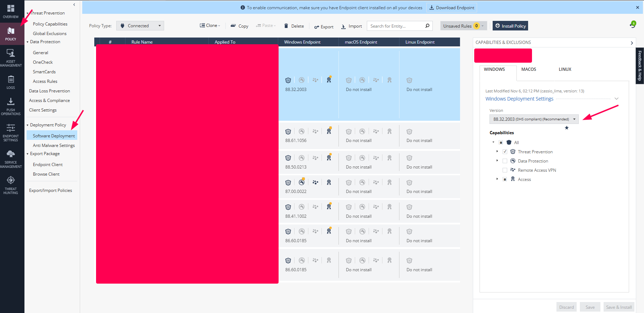Viewport: 644px width, 313px height.
Task: Click the Download Endpoint button
Action: click(452, 7)
